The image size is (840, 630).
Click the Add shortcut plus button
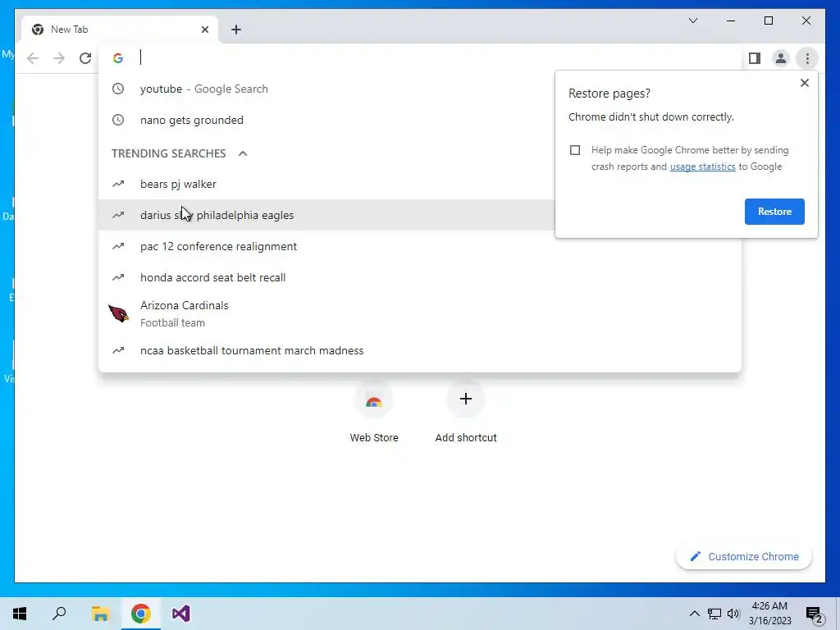click(x=466, y=399)
